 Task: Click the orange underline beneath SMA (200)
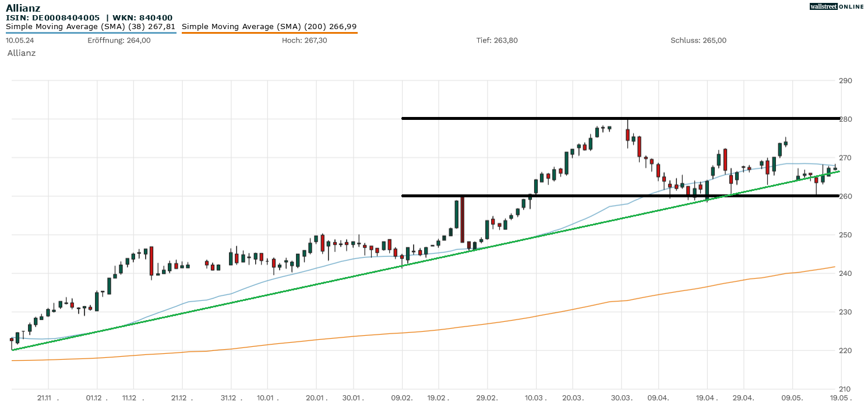click(x=269, y=33)
